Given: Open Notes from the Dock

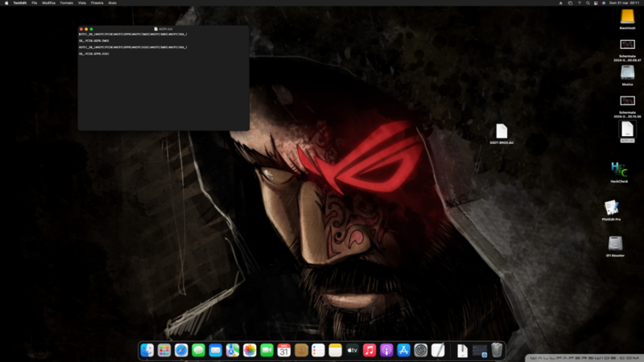Looking at the screenshot, I should point(335,351).
